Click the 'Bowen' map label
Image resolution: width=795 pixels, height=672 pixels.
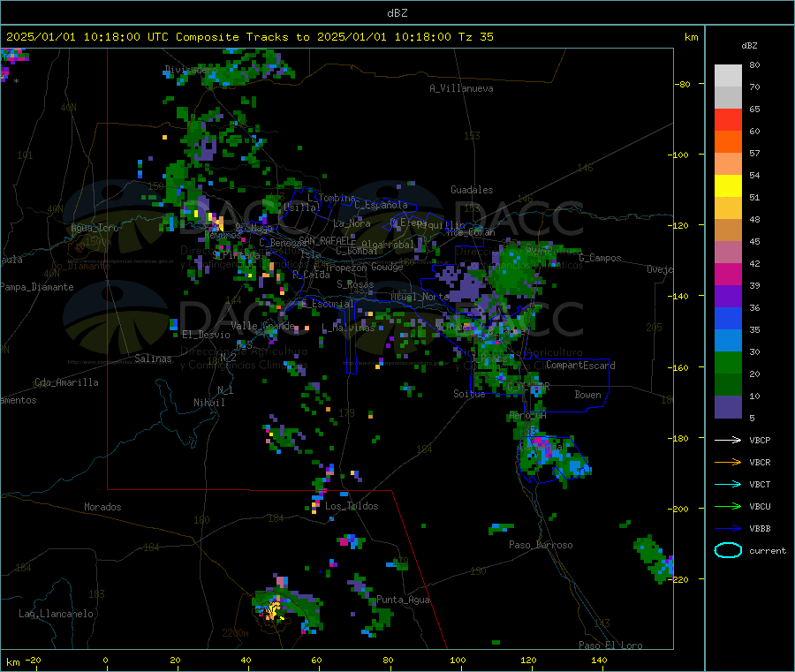pos(587,395)
